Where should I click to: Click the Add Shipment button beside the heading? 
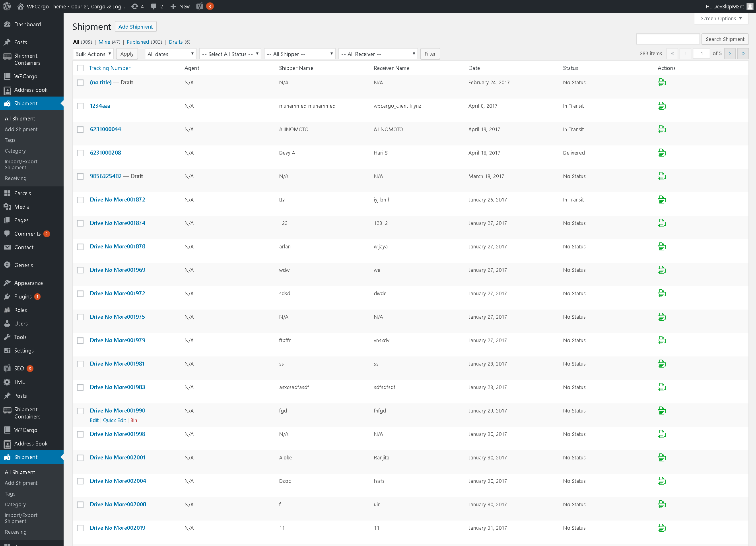(x=136, y=27)
